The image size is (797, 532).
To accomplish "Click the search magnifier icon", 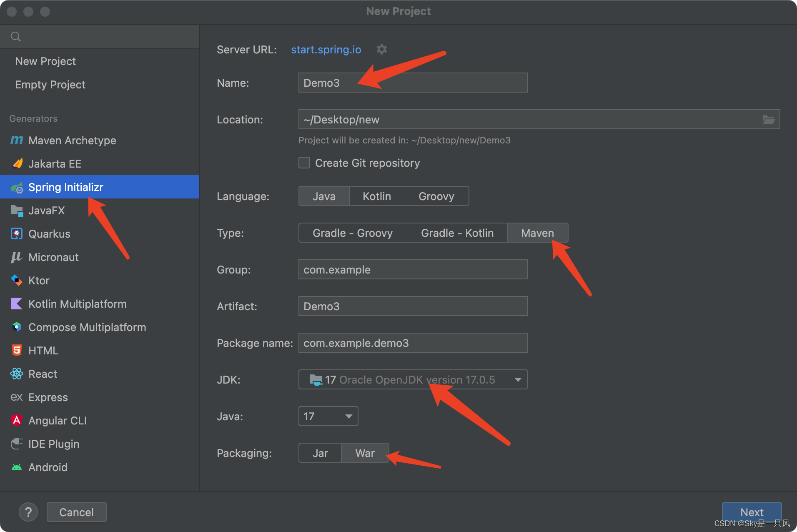I will click(16, 37).
